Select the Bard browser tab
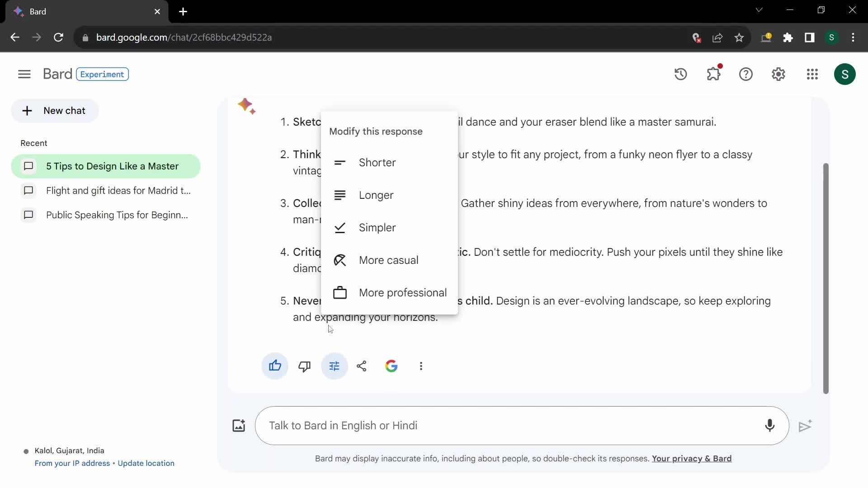 pos(86,12)
